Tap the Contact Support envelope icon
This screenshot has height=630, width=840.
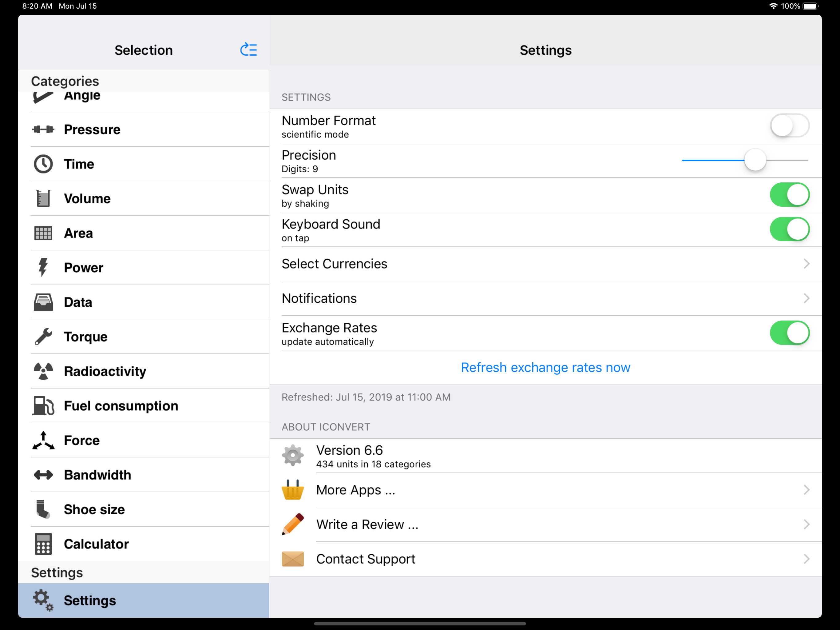(293, 559)
